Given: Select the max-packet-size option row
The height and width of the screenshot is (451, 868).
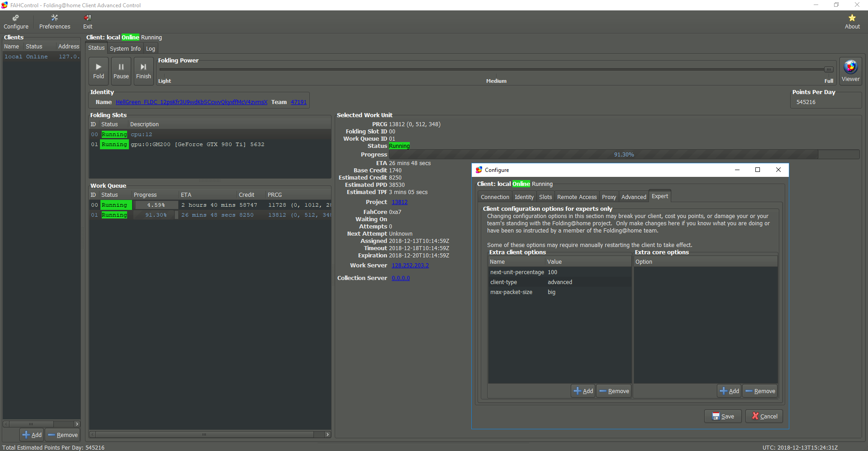Looking at the screenshot, I should [560, 292].
